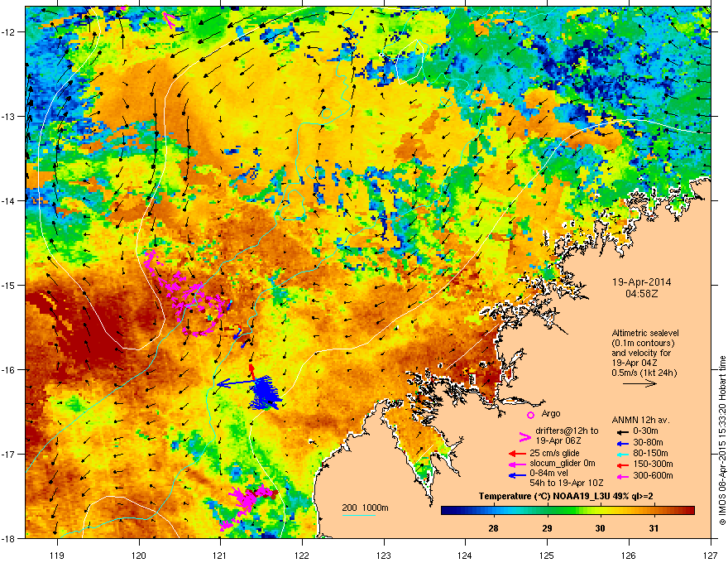Click the drifters@12h to label
The height and width of the screenshot is (563, 728).
point(567,431)
